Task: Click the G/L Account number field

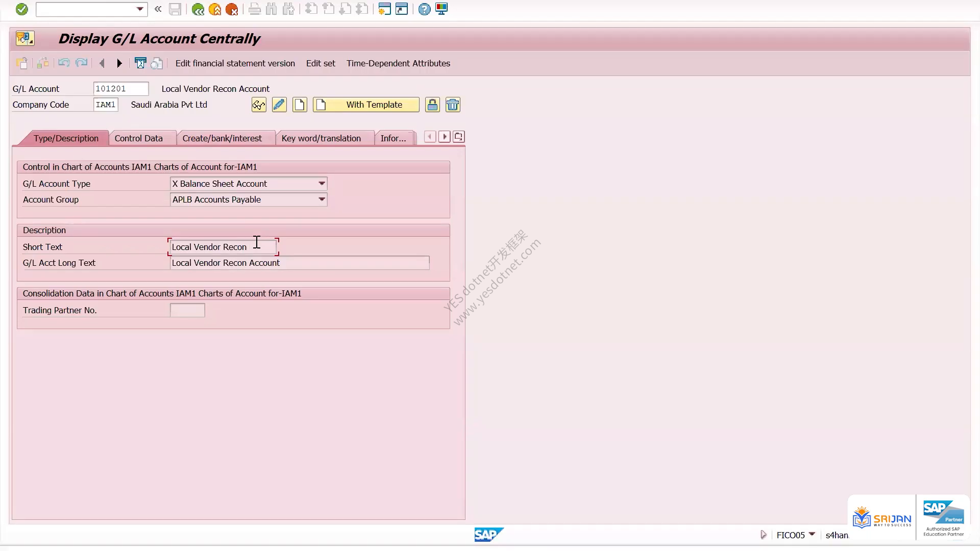Action: [x=121, y=89]
